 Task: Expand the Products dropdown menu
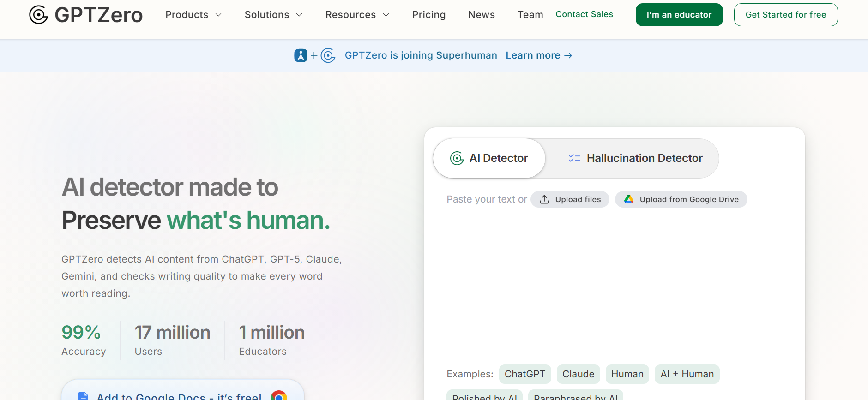[193, 15]
